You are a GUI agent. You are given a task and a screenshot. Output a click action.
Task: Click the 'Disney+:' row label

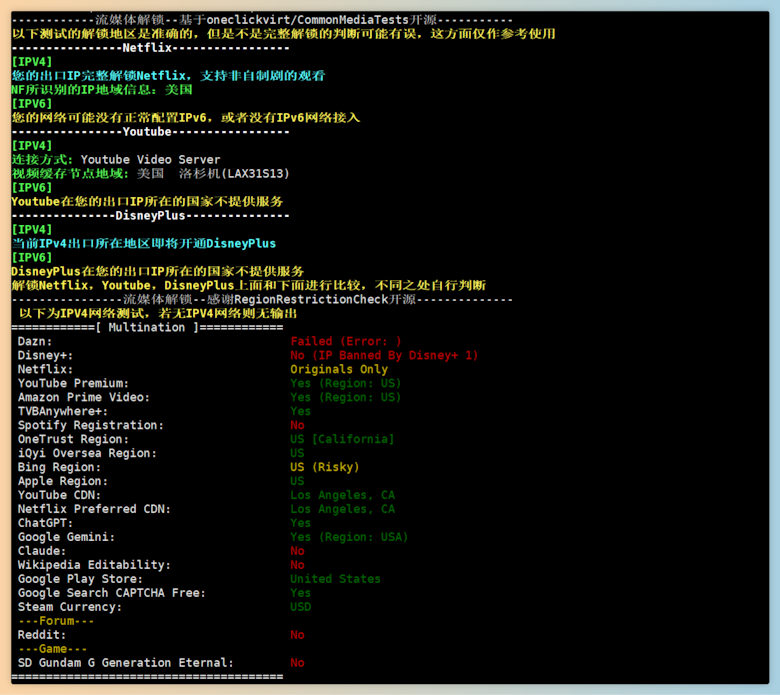(45, 355)
